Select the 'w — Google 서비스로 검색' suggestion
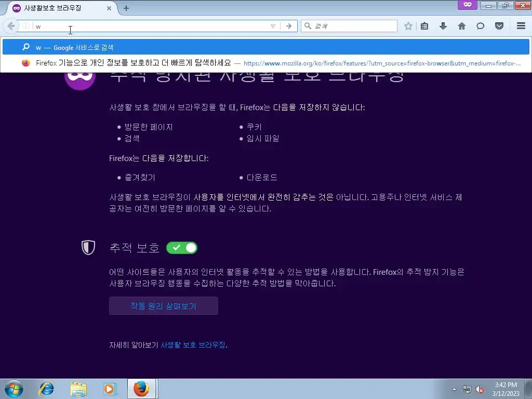 tap(266, 47)
